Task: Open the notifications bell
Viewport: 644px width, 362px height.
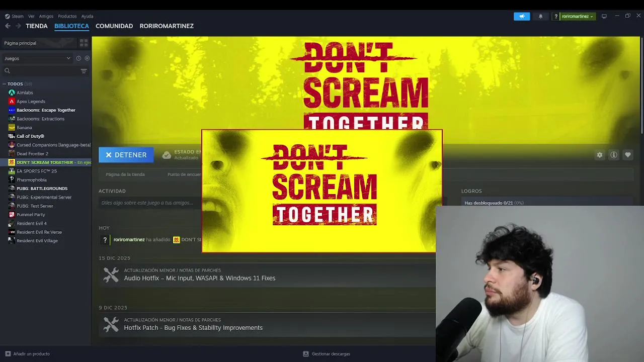Action: pos(541,16)
